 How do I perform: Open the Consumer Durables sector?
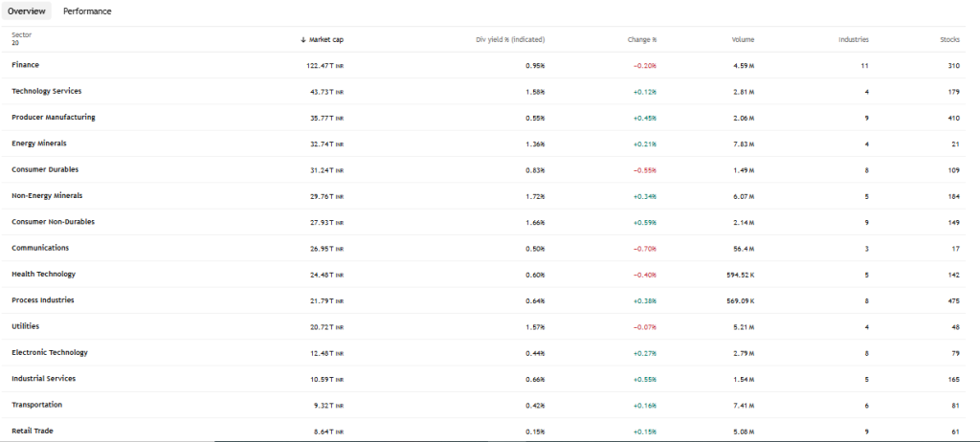click(x=45, y=170)
